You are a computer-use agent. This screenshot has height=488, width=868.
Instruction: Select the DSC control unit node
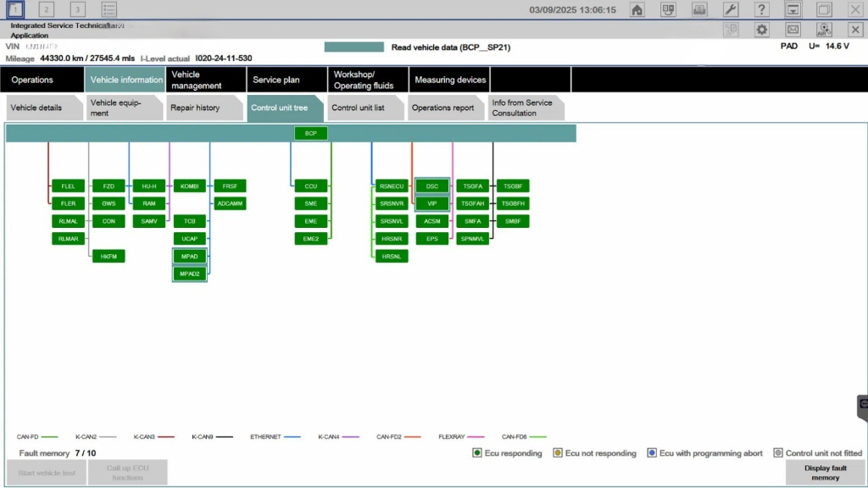[x=431, y=186]
